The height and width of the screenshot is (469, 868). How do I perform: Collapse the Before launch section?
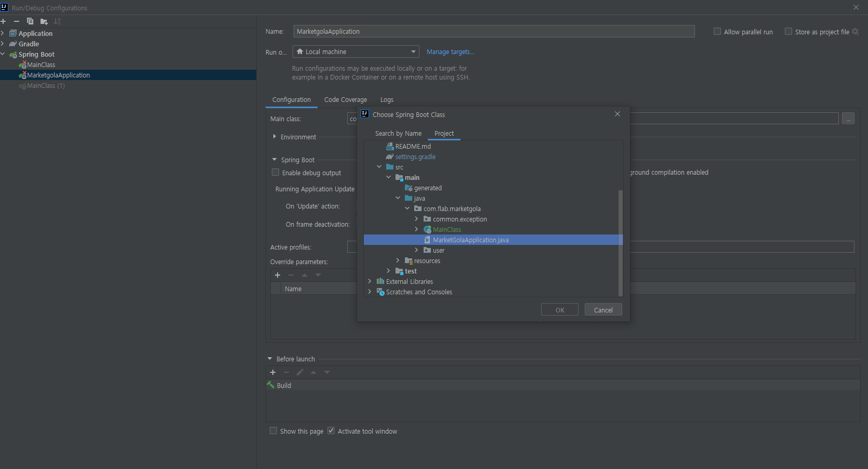click(x=270, y=359)
